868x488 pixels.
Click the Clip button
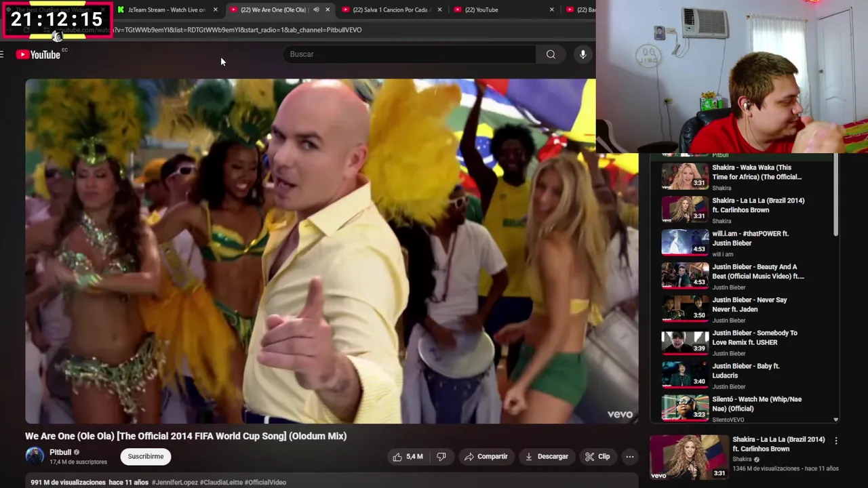pyautogui.click(x=597, y=457)
